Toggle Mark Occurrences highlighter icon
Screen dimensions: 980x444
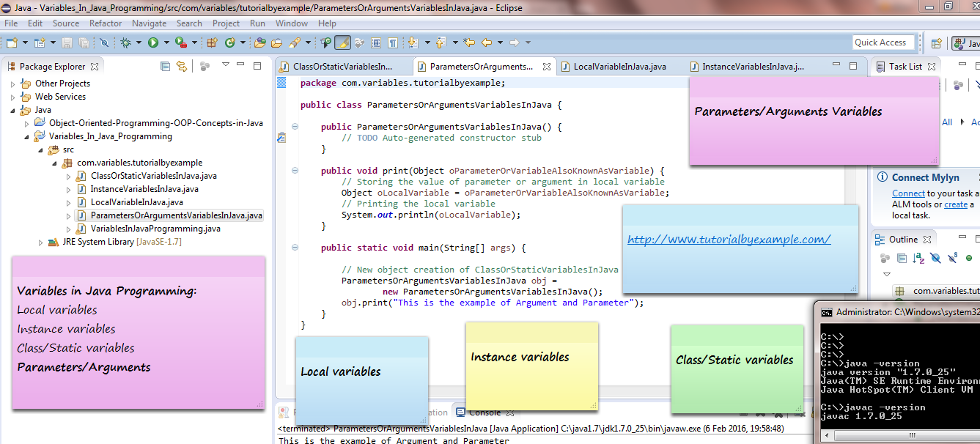(342, 42)
